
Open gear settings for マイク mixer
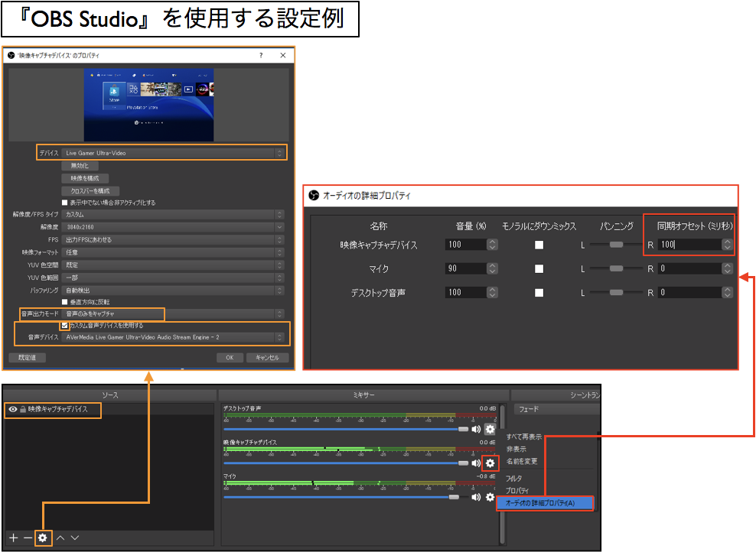coord(490,497)
